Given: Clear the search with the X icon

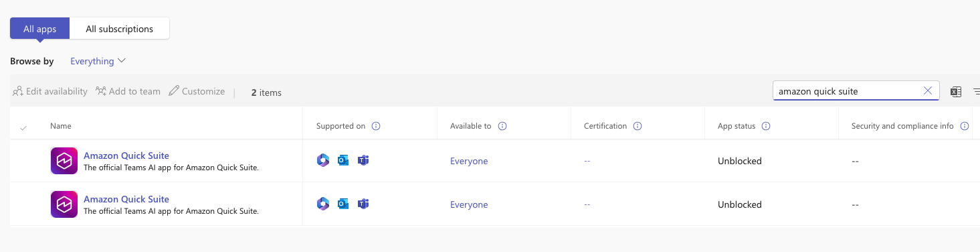Looking at the screenshot, I should click(x=928, y=91).
